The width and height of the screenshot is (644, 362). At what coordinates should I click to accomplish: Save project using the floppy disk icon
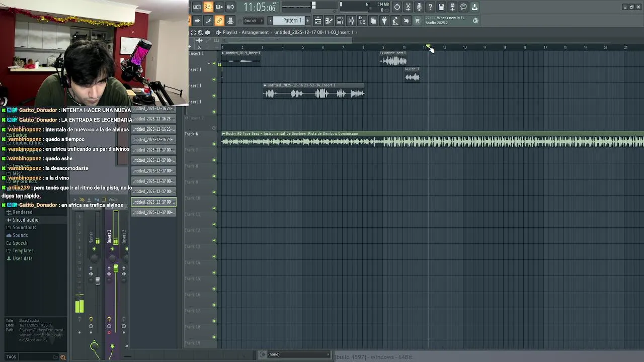[441, 7]
